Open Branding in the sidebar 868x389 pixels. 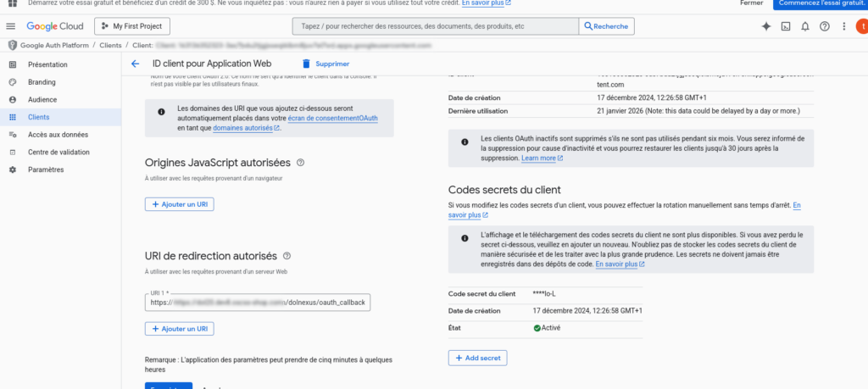(42, 82)
